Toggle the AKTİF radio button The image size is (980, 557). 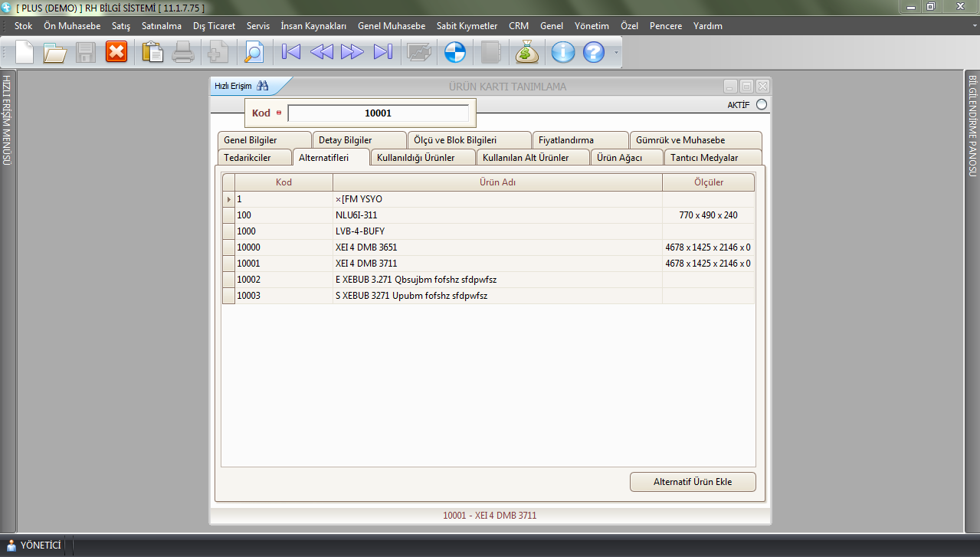click(x=761, y=105)
